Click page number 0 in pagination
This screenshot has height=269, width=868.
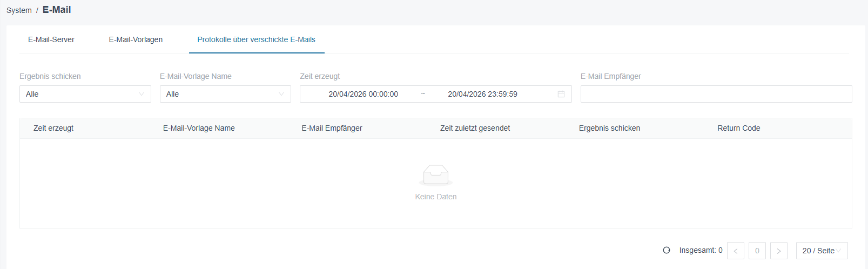click(757, 251)
